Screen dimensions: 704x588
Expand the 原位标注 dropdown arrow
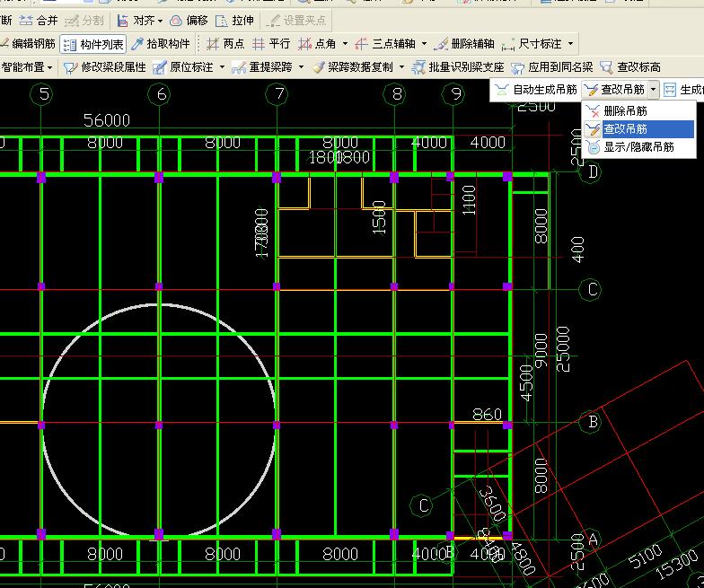pos(222,67)
